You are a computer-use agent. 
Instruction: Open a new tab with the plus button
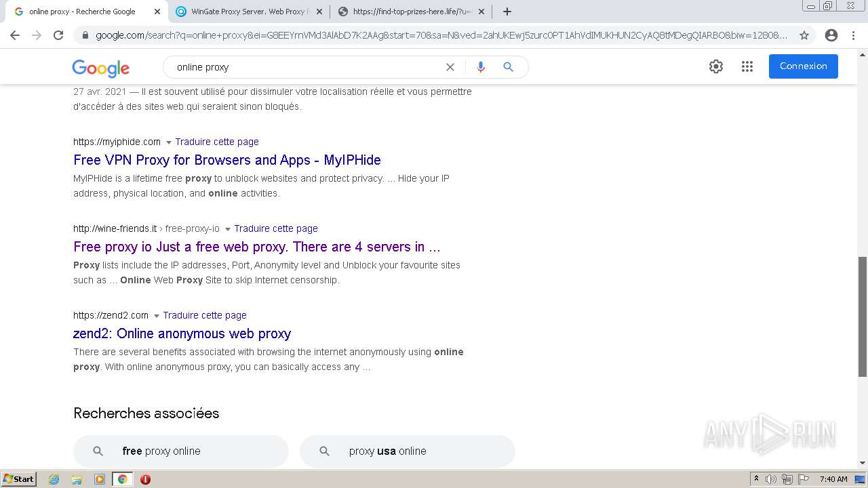[x=507, y=12]
